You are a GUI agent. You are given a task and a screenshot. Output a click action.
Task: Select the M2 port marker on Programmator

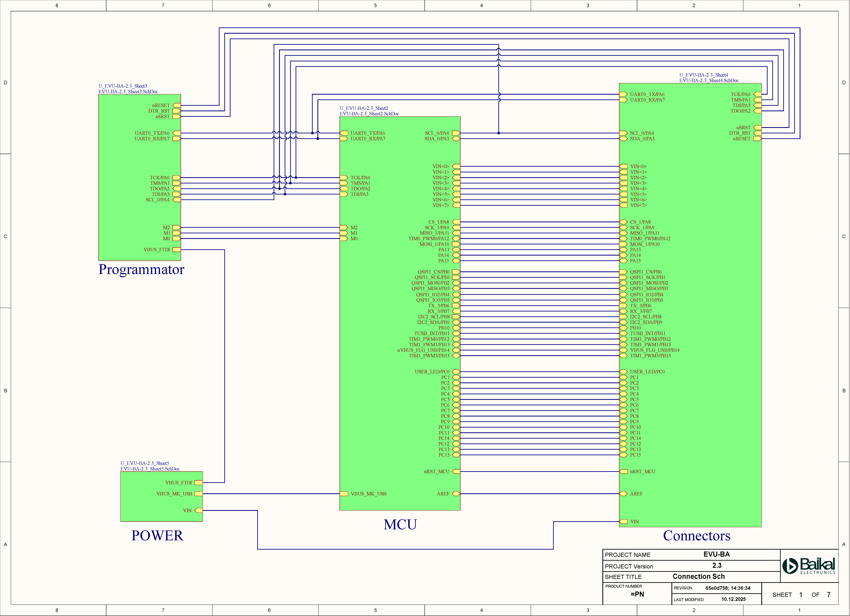176,227
